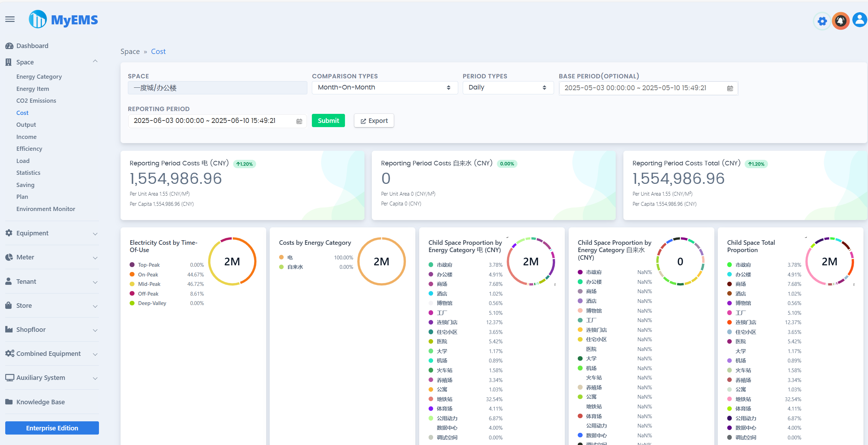Open the CO2 Emissions menu item
868x445 pixels.
(36, 101)
